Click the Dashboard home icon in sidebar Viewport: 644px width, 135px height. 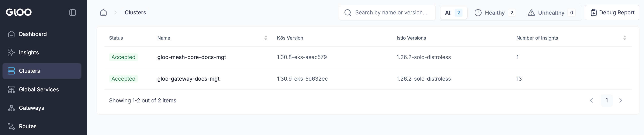[11, 34]
